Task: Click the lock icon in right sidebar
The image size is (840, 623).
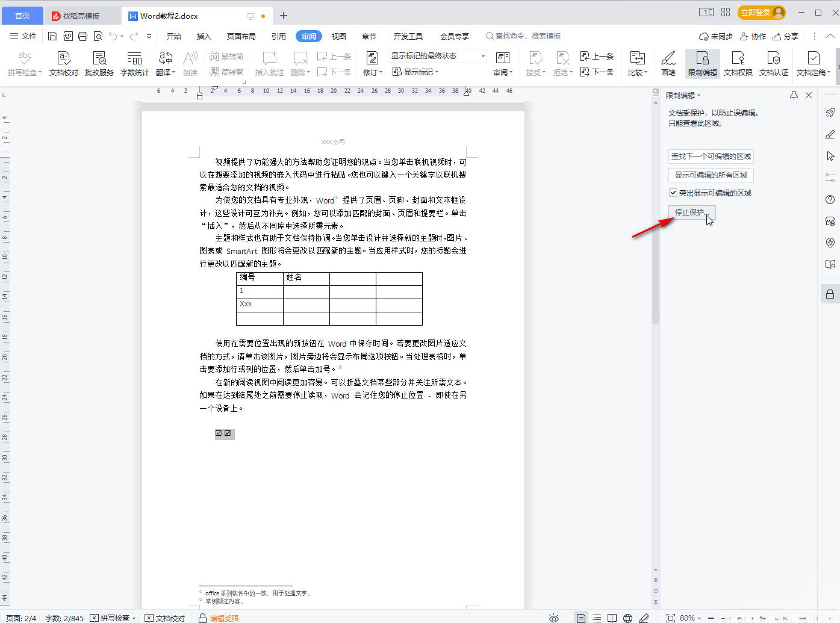Action: 830,294
